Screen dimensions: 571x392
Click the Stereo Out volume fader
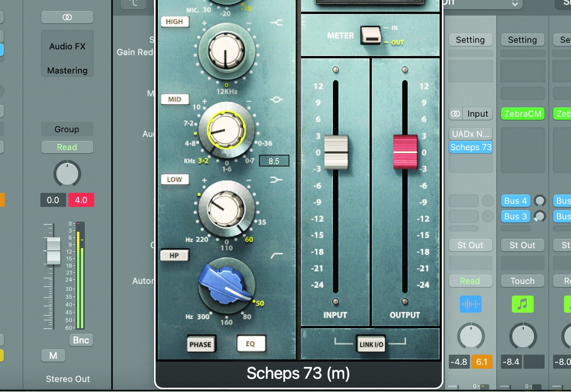[x=53, y=251]
